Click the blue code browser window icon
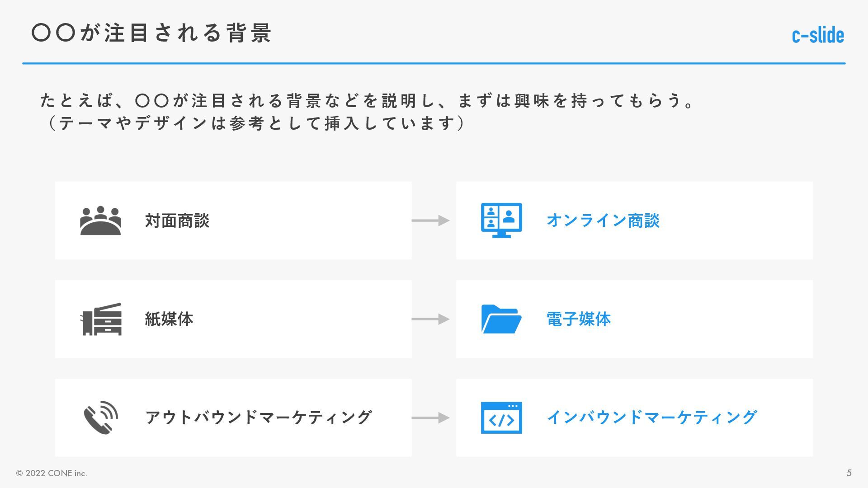Image resolution: width=868 pixels, height=488 pixels. click(501, 418)
